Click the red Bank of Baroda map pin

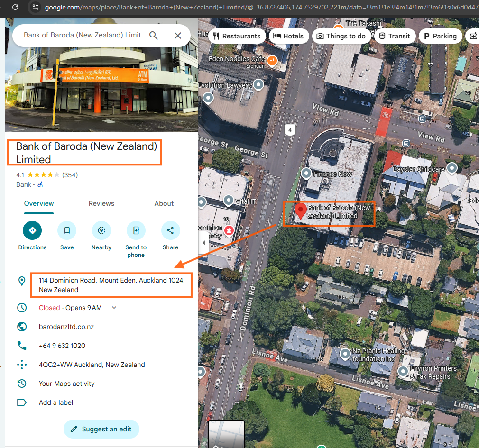point(299,210)
